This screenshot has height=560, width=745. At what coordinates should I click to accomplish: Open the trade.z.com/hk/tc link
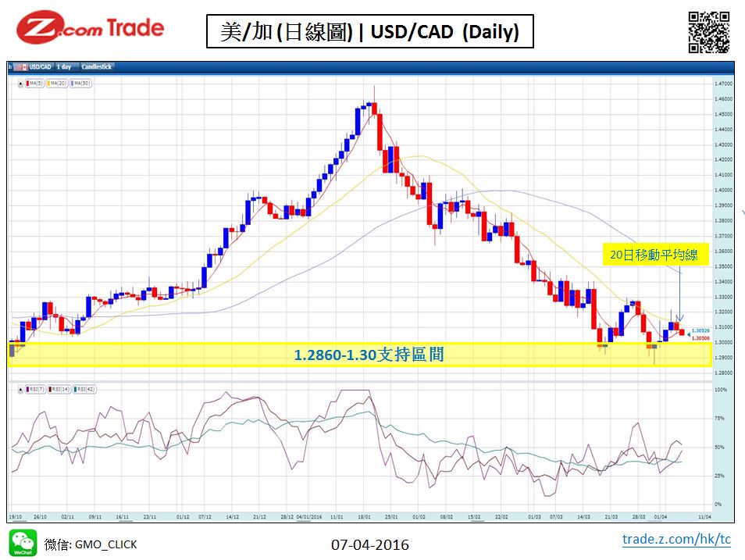tap(676, 539)
